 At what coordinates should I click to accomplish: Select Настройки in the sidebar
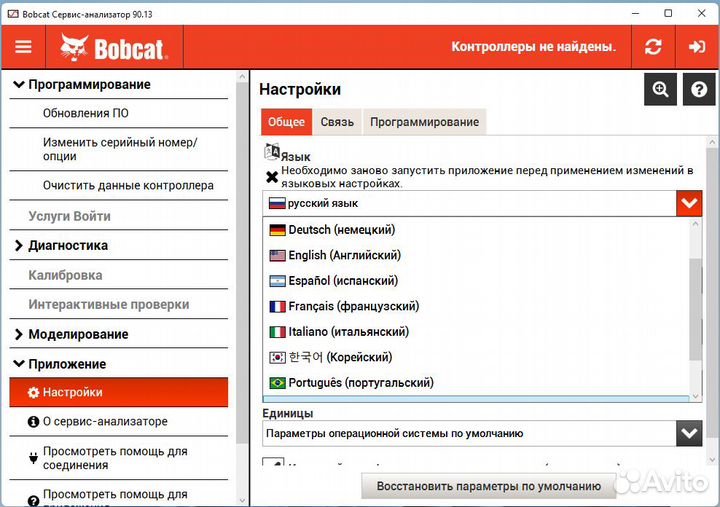[118, 393]
